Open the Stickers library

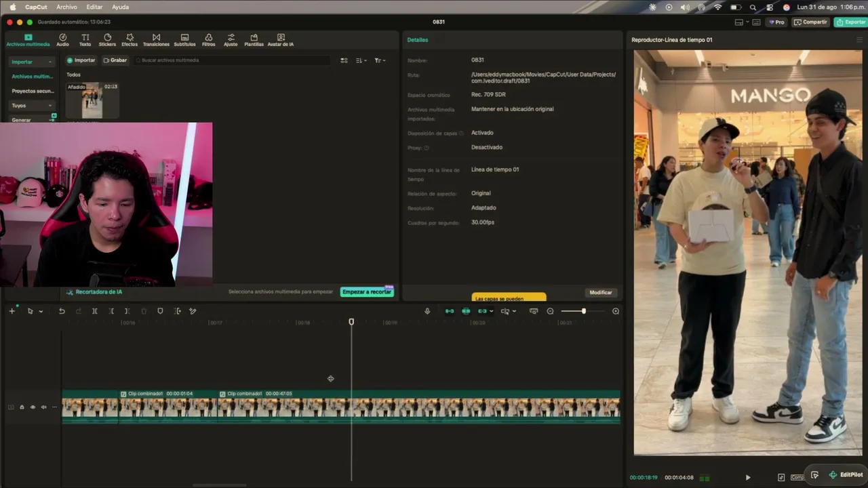tap(107, 40)
